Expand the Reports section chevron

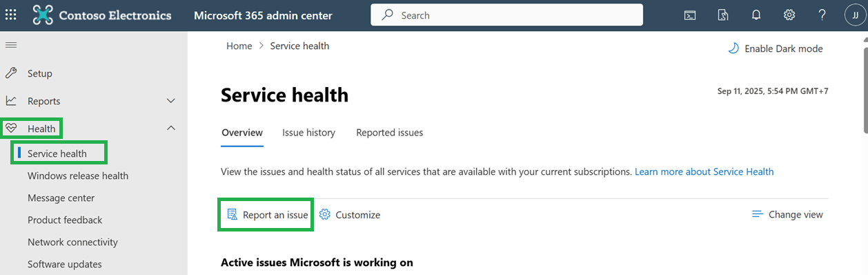tap(171, 101)
